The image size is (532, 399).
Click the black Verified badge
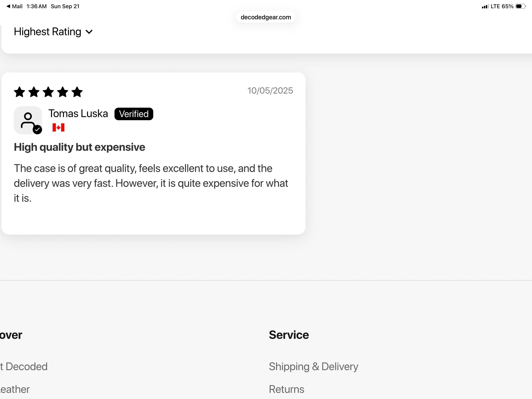(134, 114)
